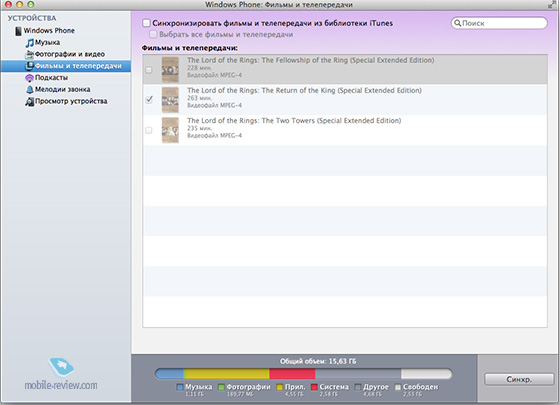Open Мелодии звонка in the sidebar
560x405 pixels.
click(x=62, y=90)
